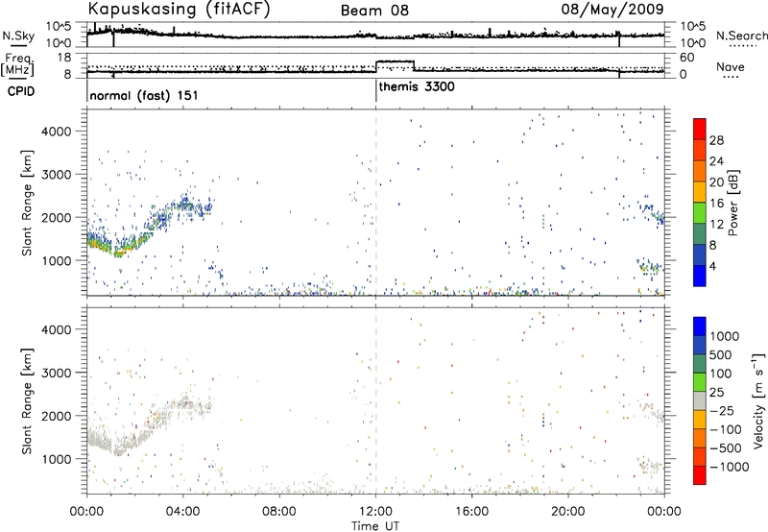Click the dashed 12:00 line in power panel
Screen dimensions: 768x532
pos(375,203)
